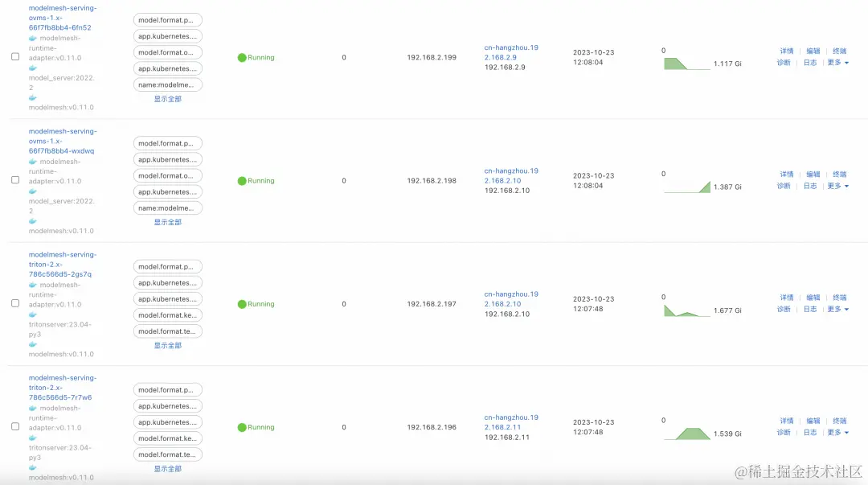Open 终端 for pod at 192.168.2.198

(x=840, y=175)
